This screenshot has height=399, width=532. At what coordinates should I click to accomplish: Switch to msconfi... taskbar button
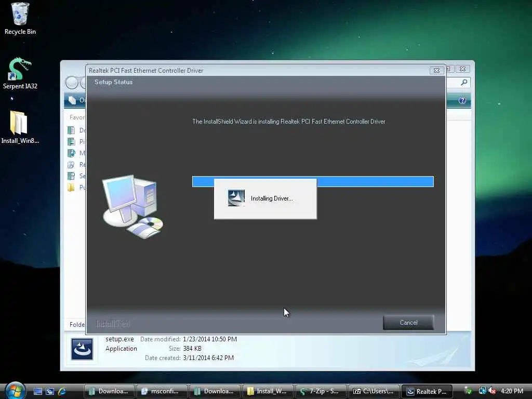pyautogui.click(x=162, y=391)
